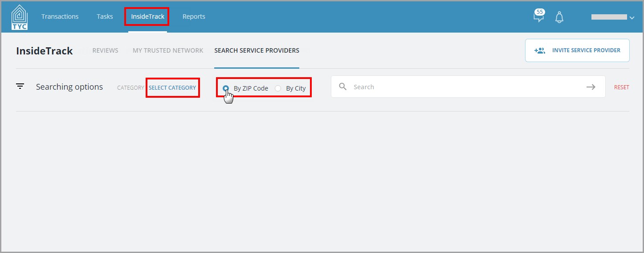Image resolution: width=644 pixels, height=253 pixels.
Task: Click the add-people icon on the invite button
Action: 540,50
